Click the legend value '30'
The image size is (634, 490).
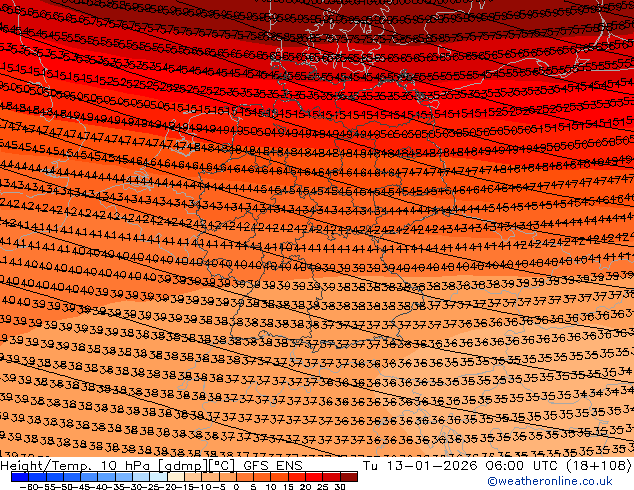340,487
